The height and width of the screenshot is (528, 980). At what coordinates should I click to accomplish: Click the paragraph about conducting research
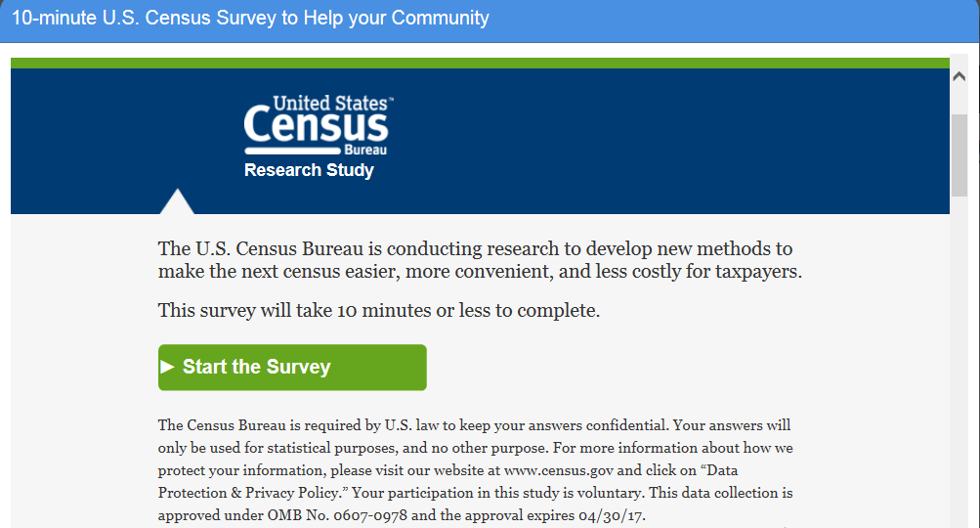click(x=479, y=260)
